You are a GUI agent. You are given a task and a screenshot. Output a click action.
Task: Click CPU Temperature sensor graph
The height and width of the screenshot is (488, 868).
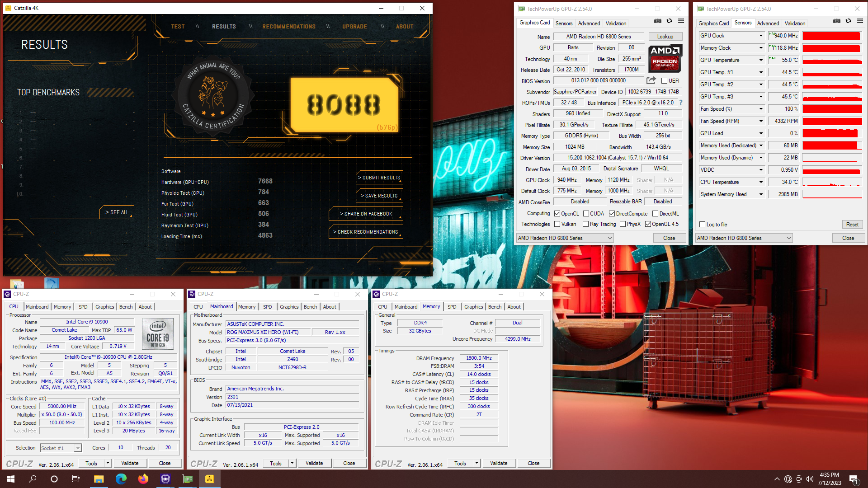(x=832, y=182)
